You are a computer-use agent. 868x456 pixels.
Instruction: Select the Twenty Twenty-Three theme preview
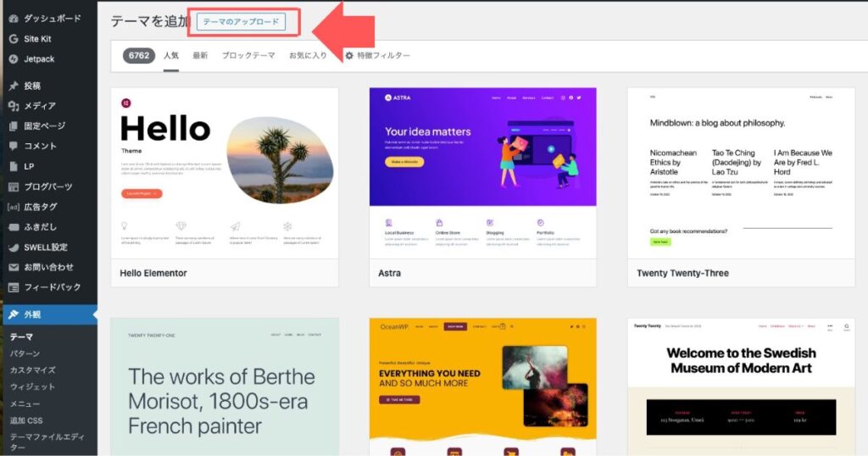coord(741,173)
